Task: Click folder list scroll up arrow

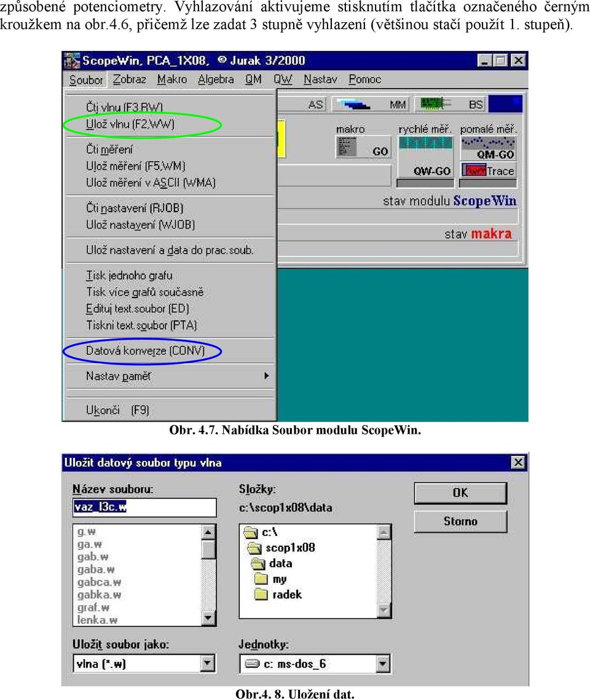Action: point(383,532)
